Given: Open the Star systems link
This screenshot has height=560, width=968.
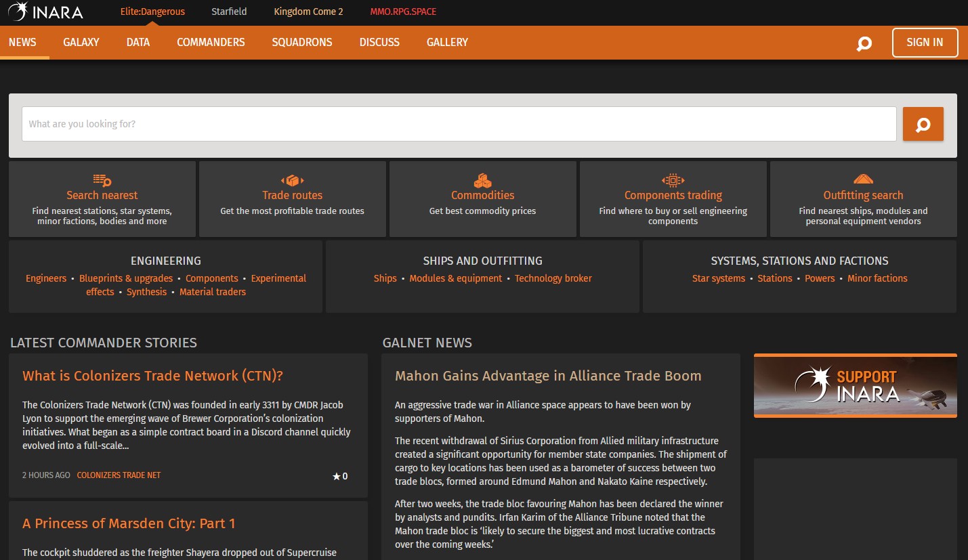Looking at the screenshot, I should (x=719, y=278).
